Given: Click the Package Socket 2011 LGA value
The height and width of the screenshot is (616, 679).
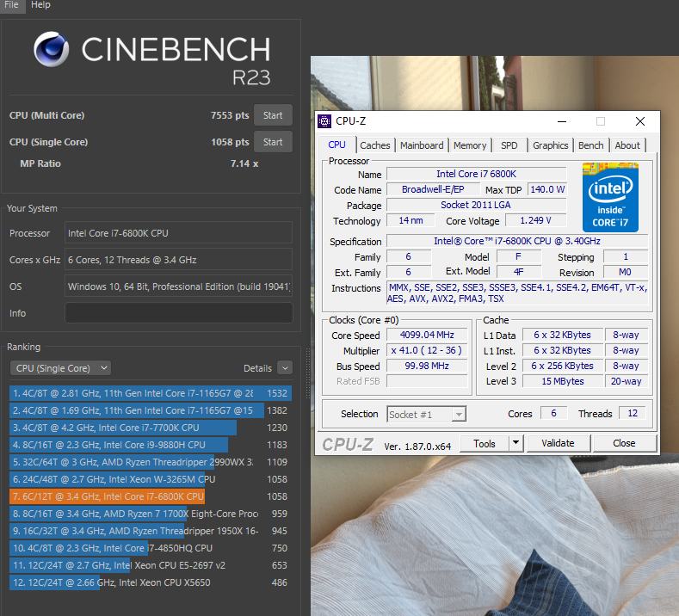Looking at the screenshot, I should point(477,205).
